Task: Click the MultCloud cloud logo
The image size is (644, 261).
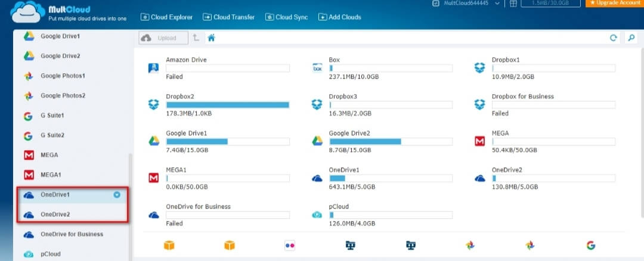Action: 28,13
